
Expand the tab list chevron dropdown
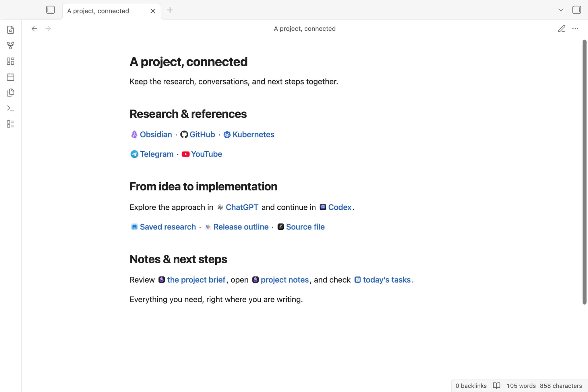561,10
